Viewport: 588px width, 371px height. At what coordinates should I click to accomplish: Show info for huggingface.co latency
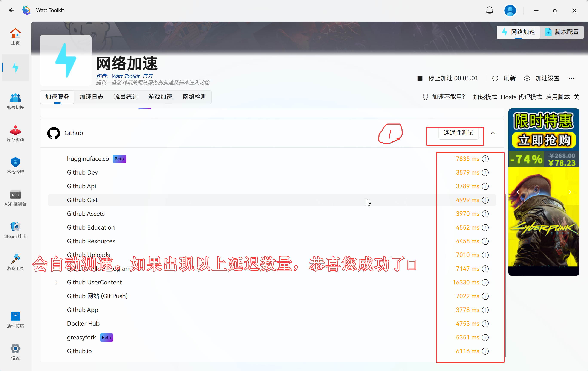(485, 159)
